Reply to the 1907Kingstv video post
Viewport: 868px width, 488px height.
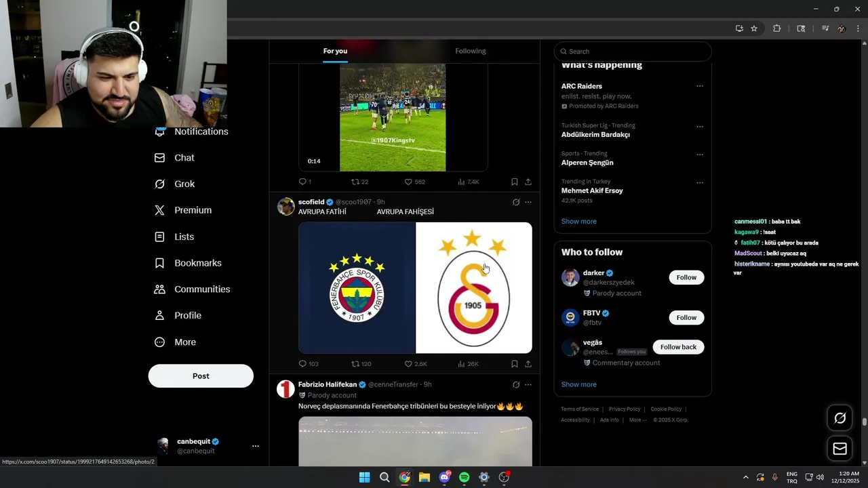[x=305, y=182]
